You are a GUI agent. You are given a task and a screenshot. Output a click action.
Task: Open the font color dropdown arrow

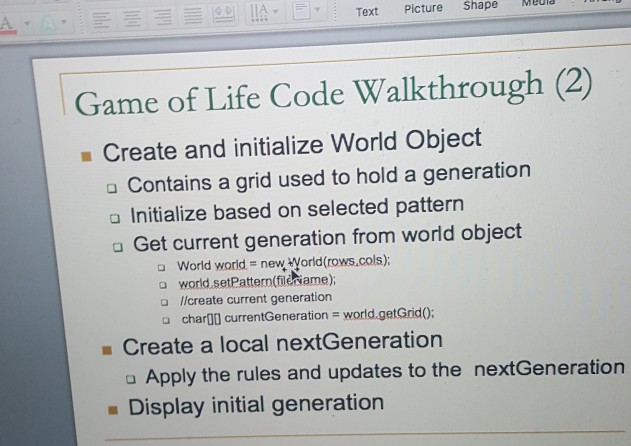27,23
